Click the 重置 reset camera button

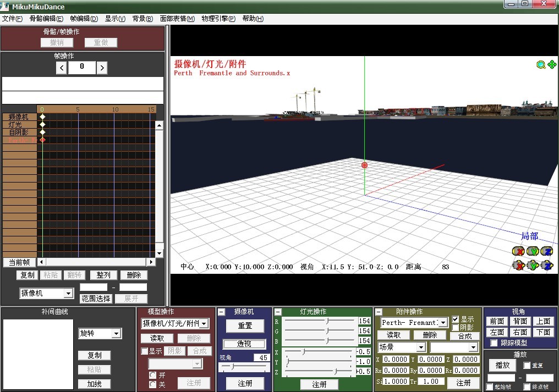[245, 325]
